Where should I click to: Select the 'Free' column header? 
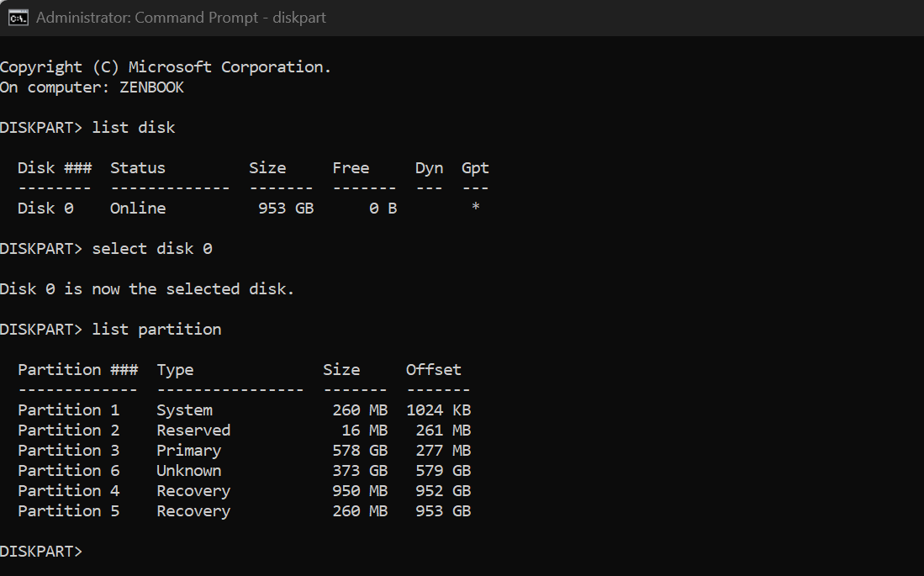click(351, 168)
